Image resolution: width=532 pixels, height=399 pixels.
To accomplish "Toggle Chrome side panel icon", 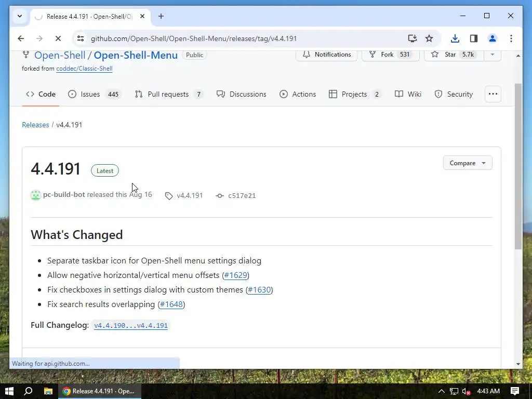I will point(474,38).
